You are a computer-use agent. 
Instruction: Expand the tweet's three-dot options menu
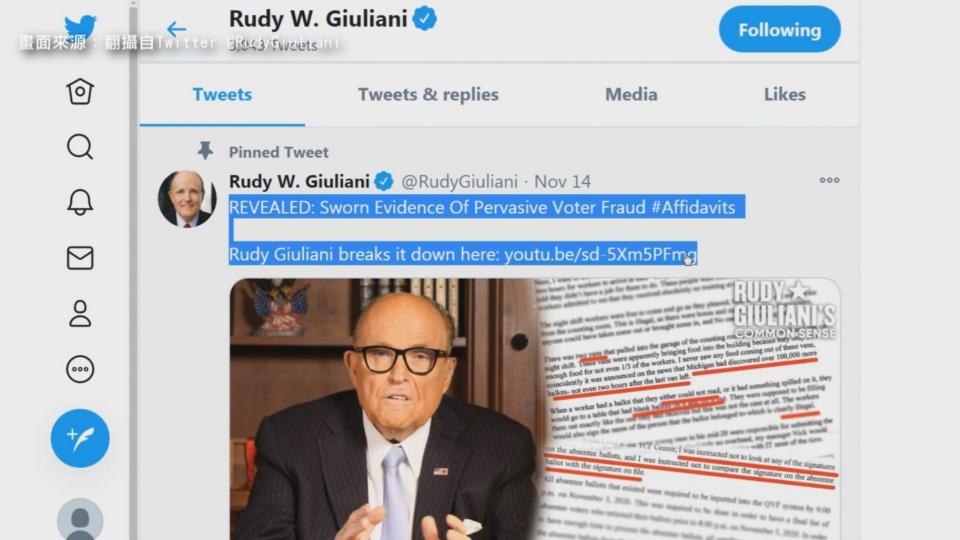[x=830, y=180]
